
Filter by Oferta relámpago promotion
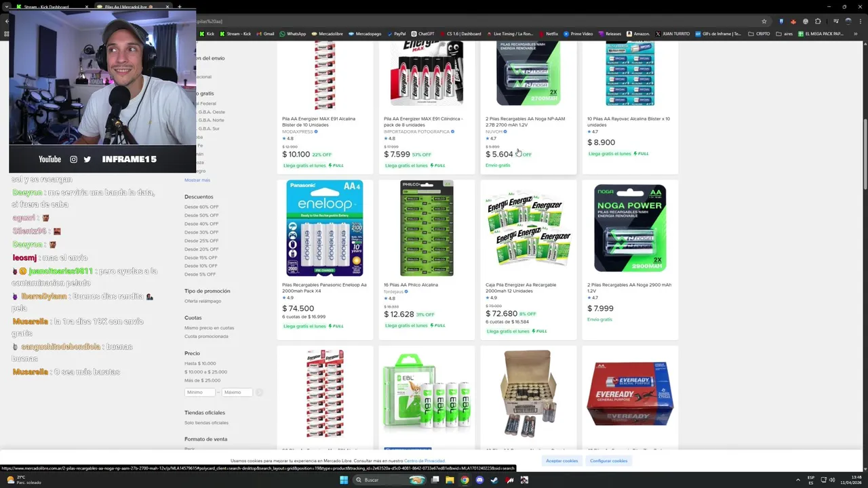pos(203,301)
